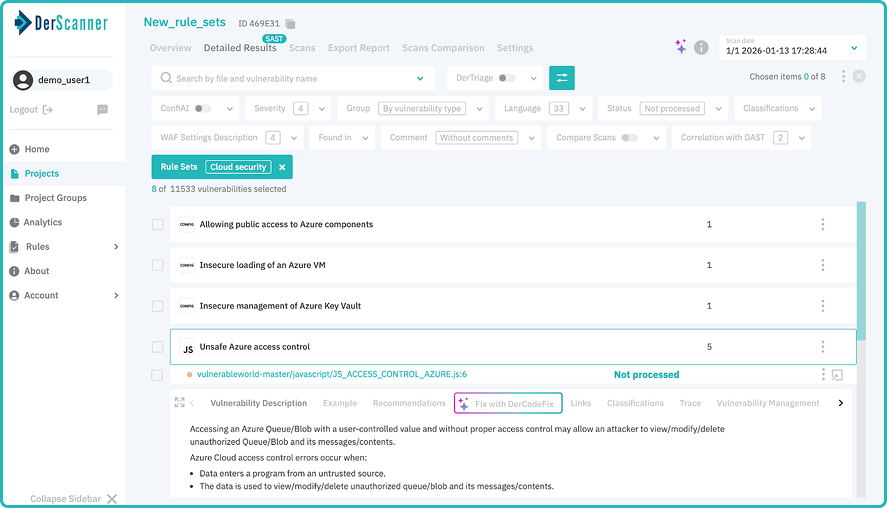
Task: Open the AI sparkle assistant icon near scan date
Action: (x=681, y=47)
